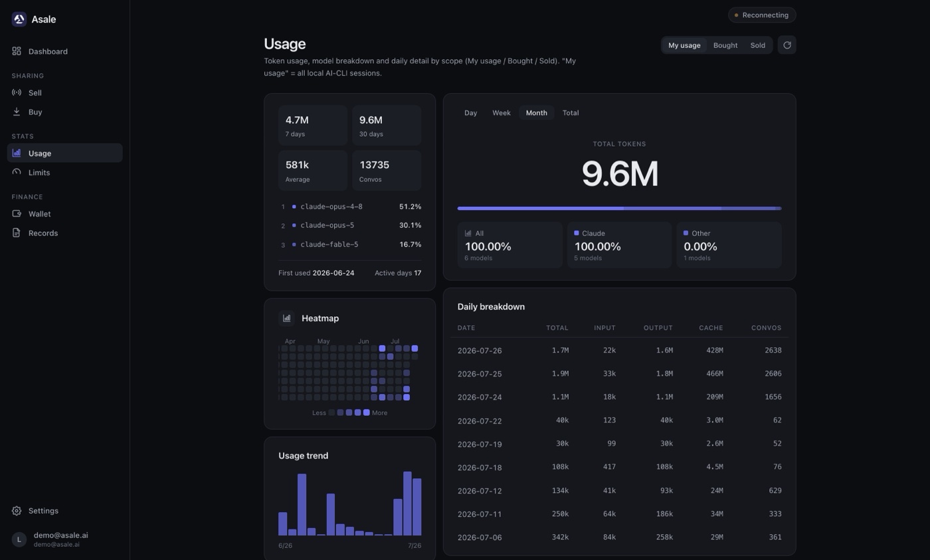Click the CONVOS column header

[767, 328]
